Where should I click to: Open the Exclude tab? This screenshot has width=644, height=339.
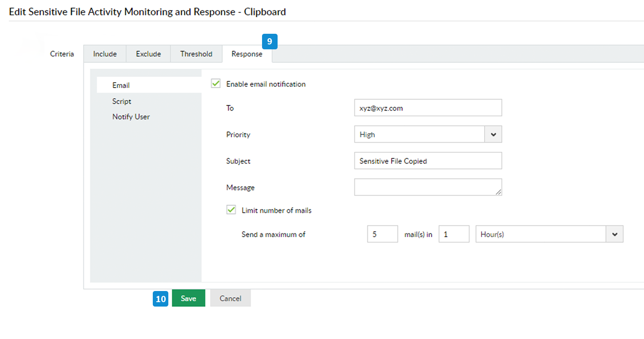pyautogui.click(x=148, y=54)
